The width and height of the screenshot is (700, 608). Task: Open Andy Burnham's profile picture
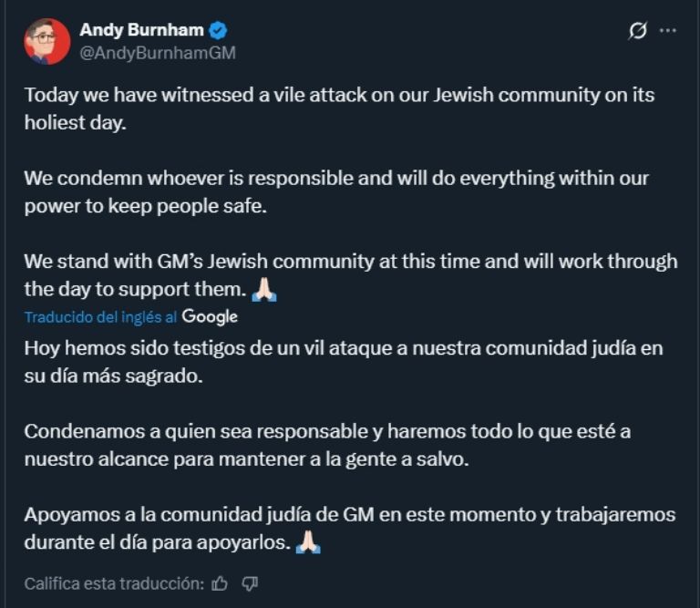[46, 41]
